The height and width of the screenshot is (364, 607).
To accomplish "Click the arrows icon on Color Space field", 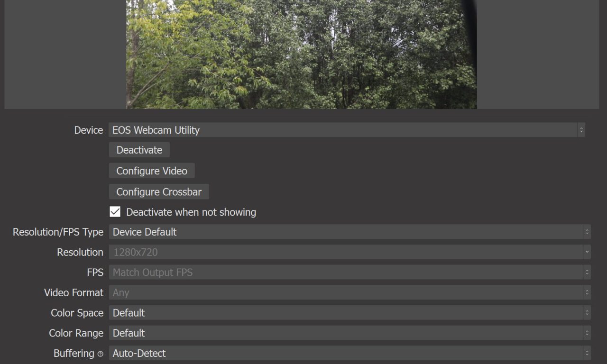I will coord(587,313).
